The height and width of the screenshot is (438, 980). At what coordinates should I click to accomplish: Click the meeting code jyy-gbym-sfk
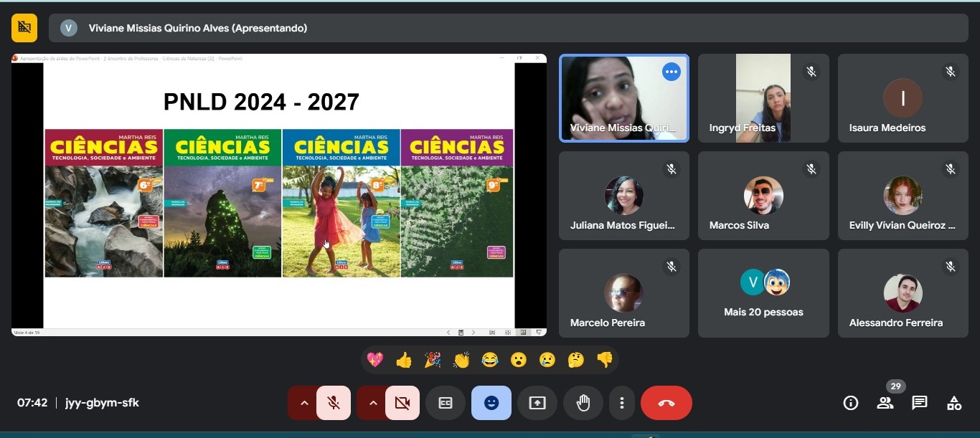(x=102, y=403)
